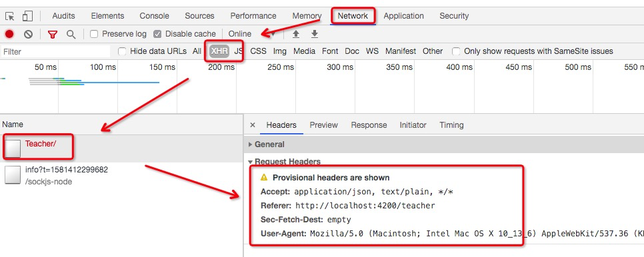
Task: Open the Response tab
Action: tap(369, 125)
